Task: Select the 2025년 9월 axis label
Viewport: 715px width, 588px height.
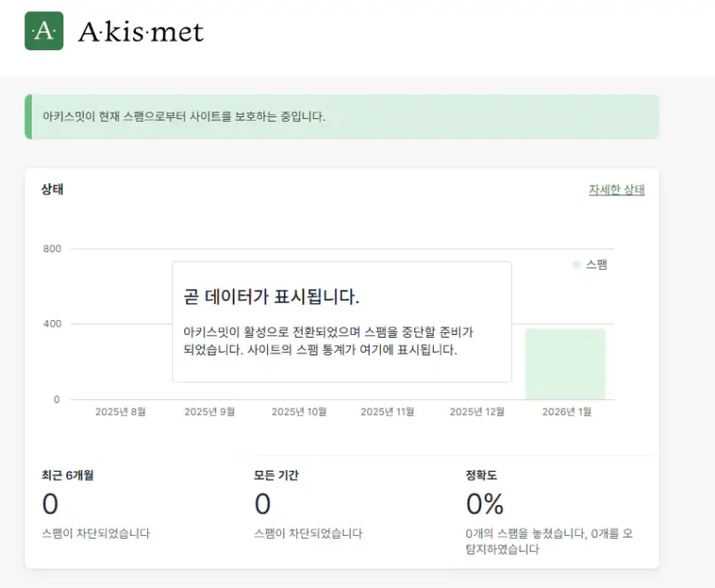Action: tap(209, 412)
